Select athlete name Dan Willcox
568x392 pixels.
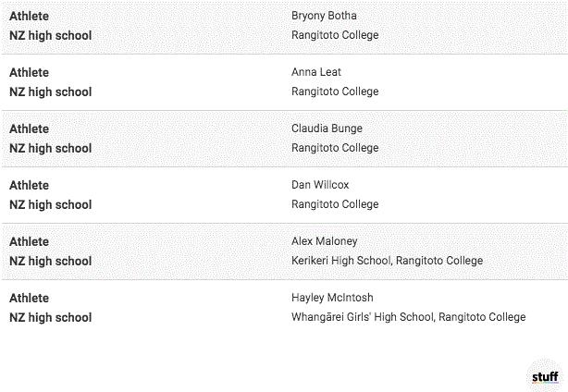(320, 185)
